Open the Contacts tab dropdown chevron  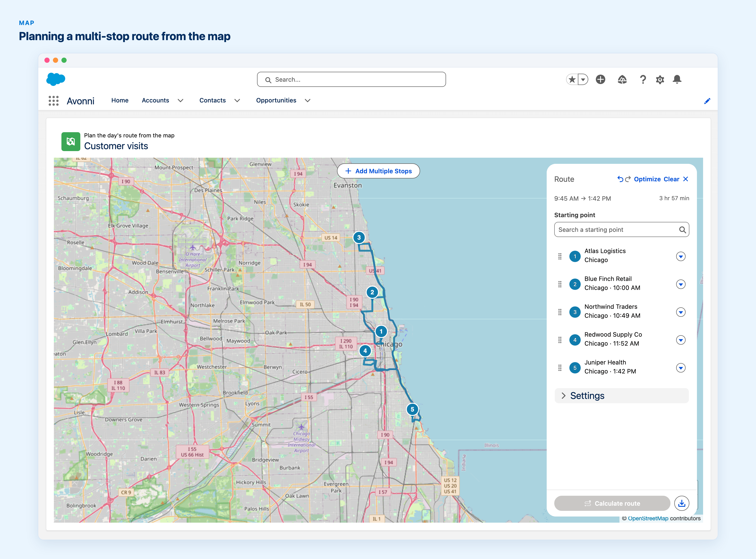[x=237, y=101]
